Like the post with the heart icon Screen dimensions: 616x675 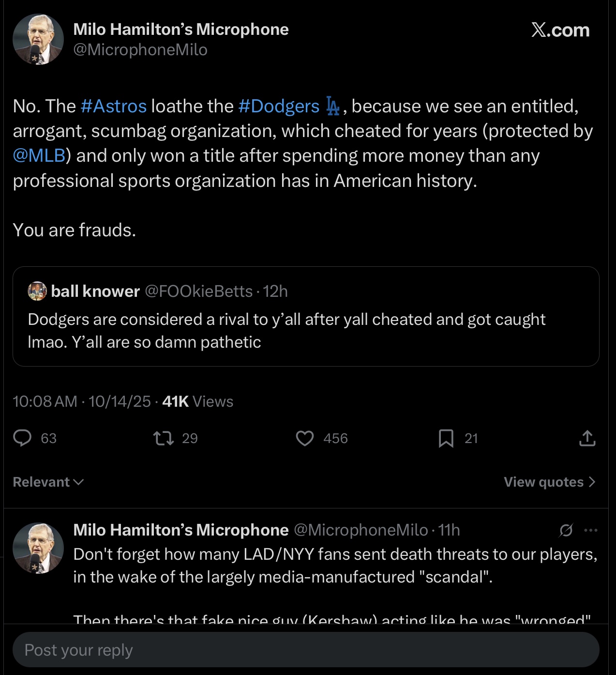pyautogui.click(x=305, y=438)
